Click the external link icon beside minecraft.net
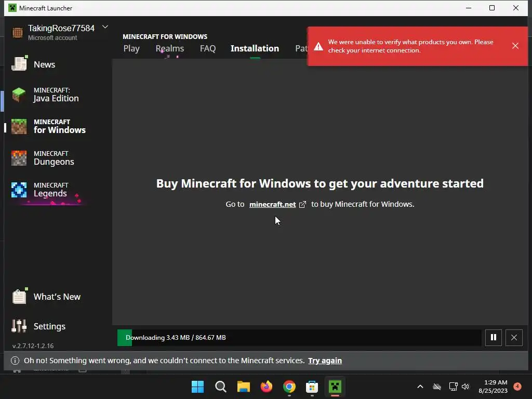This screenshot has height=399, width=532. pyautogui.click(x=302, y=204)
